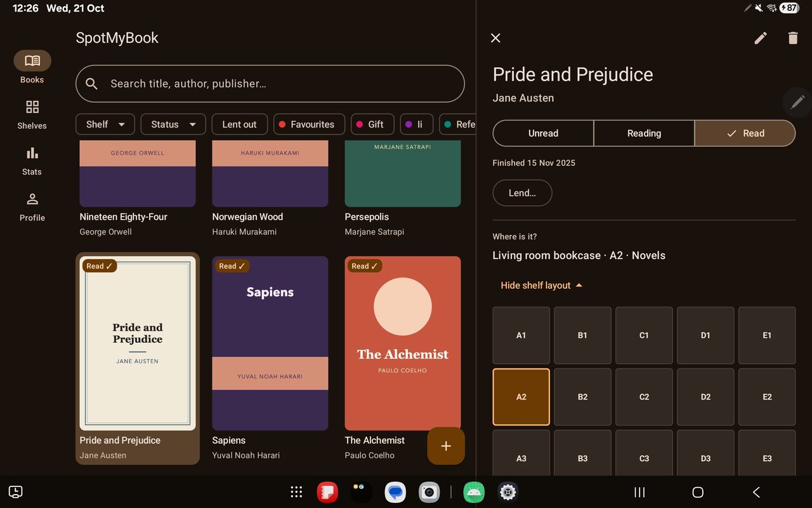Open the Settings gear taskbar app
Screen dimensions: 812x508
[x=507, y=492]
